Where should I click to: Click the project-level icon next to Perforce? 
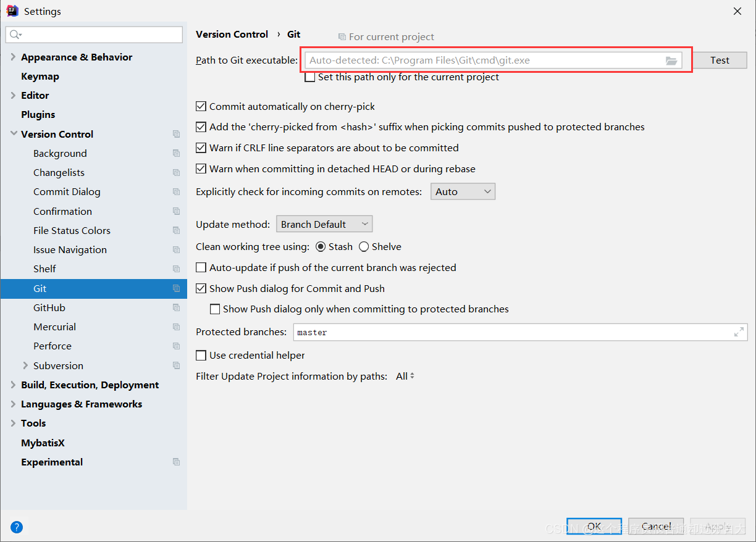(176, 346)
